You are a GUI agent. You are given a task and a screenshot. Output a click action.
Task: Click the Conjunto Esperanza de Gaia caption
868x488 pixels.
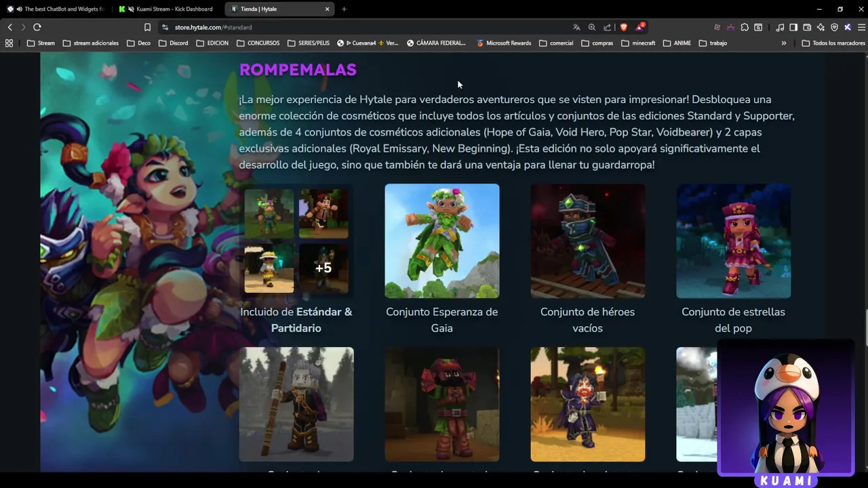[442, 320]
